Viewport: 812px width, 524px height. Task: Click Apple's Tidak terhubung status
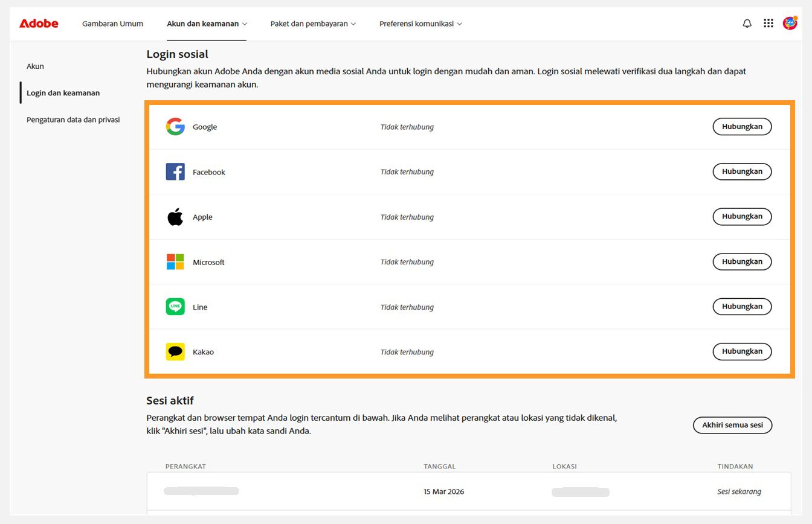[407, 217]
